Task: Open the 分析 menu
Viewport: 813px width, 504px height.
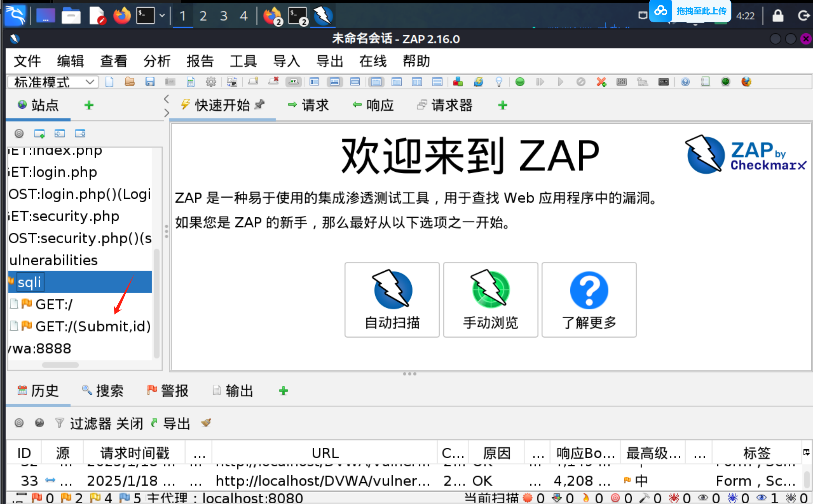Action: click(157, 61)
